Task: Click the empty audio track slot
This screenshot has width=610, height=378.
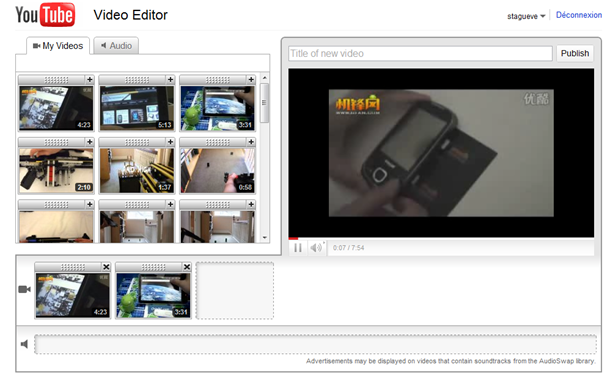Action: point(316,344)
